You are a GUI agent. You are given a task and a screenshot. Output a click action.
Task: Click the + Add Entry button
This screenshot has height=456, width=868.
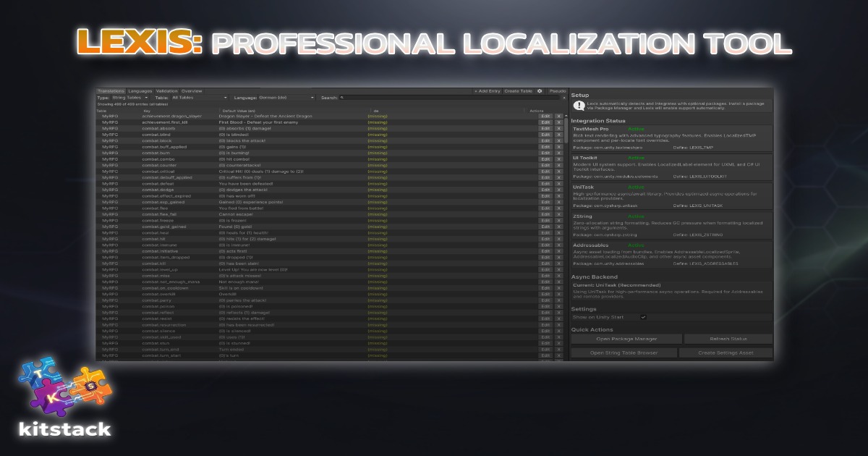488,91
